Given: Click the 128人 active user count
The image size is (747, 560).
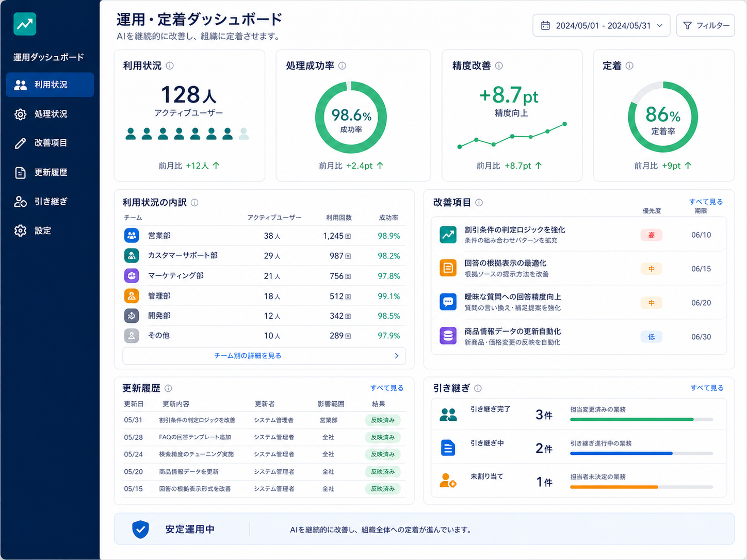Looking at the screenshot, I should click(x=188, y=95).
